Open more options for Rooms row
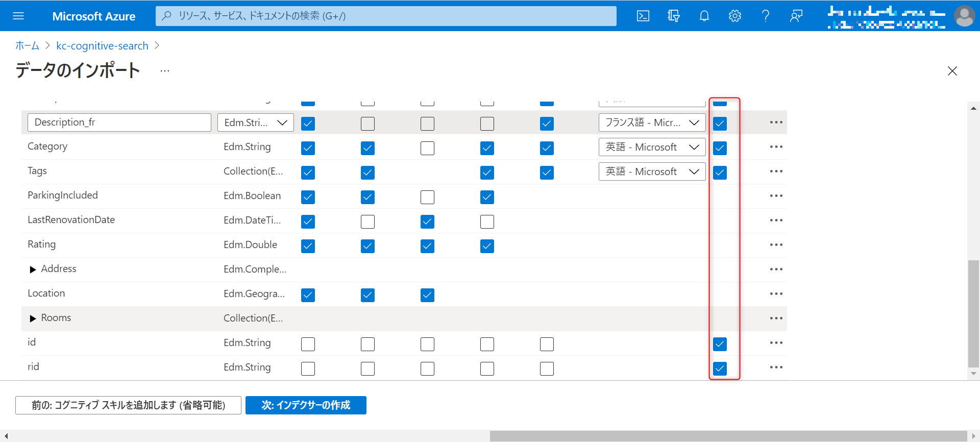The width and height of the screenshot is (980, 442). [776, 318]
